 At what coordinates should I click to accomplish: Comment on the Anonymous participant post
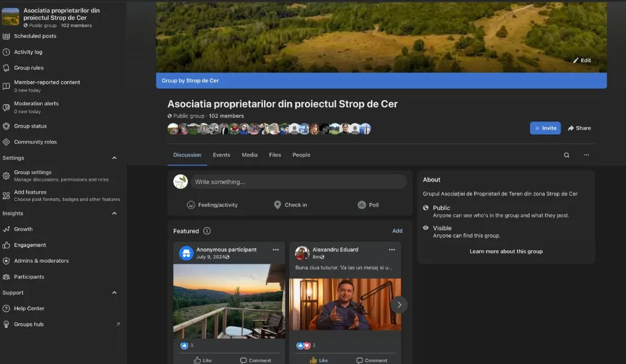[256, 360]
